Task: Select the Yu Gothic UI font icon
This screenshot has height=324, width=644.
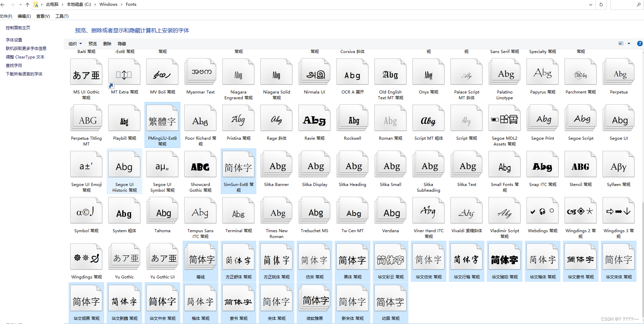Action: [162, 257]
